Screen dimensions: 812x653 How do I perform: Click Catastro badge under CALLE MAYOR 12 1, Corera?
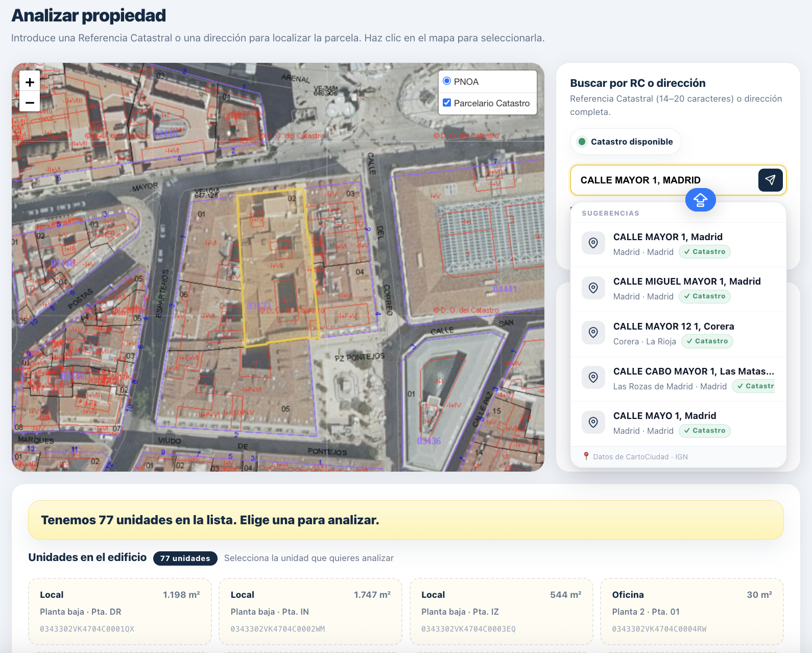[x=707, y=341]
